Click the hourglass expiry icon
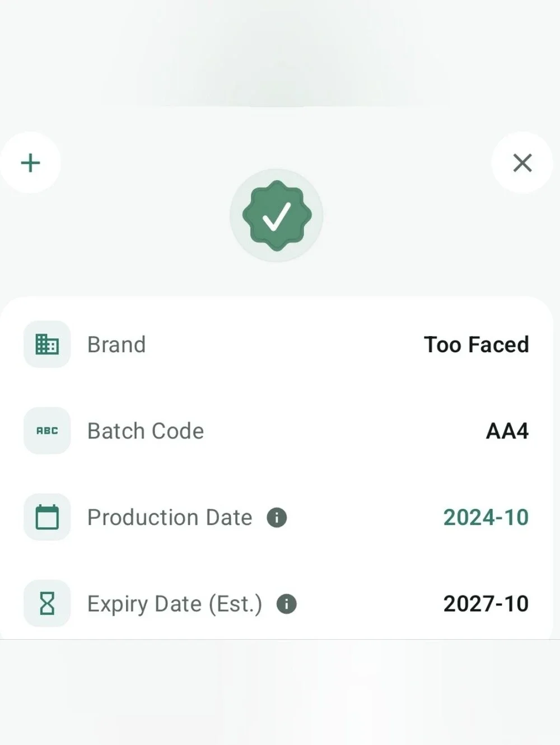This screenshot has height=745, width=560. pos(47,603)
